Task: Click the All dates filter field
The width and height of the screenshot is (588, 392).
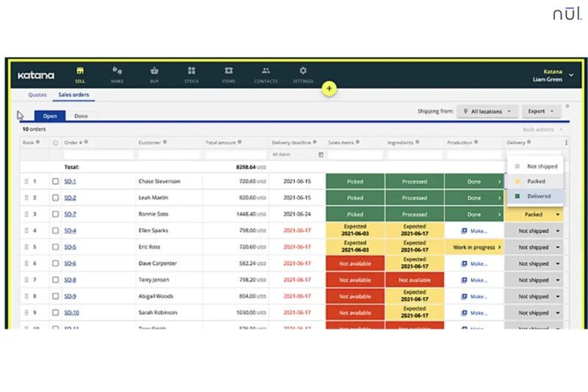Action: [x=297, y=154]
